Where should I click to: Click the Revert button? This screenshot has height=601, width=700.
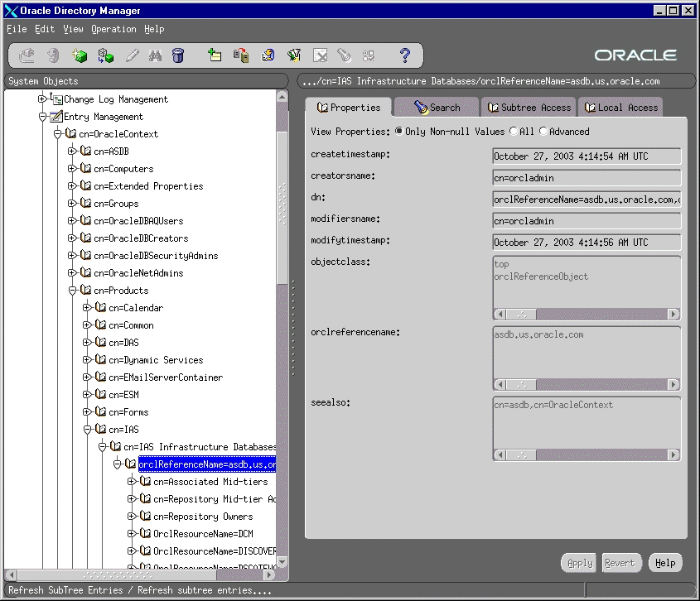coord(620,563)
